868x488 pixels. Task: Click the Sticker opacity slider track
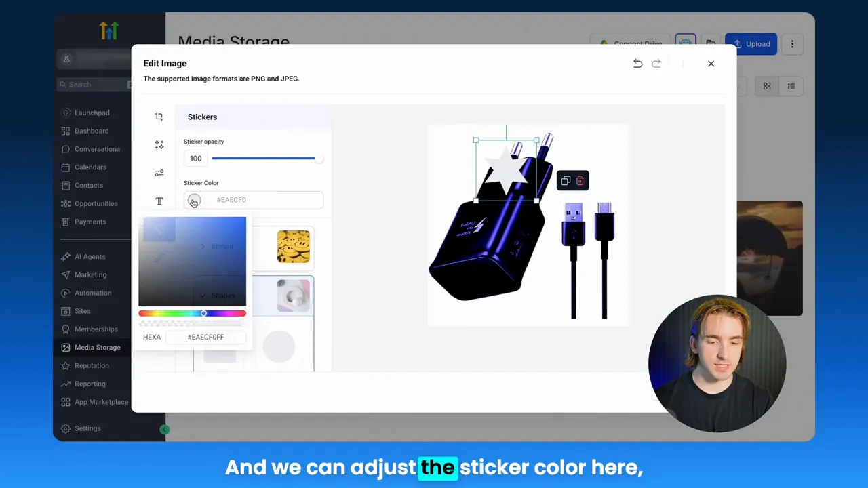(x=267, y=158)
